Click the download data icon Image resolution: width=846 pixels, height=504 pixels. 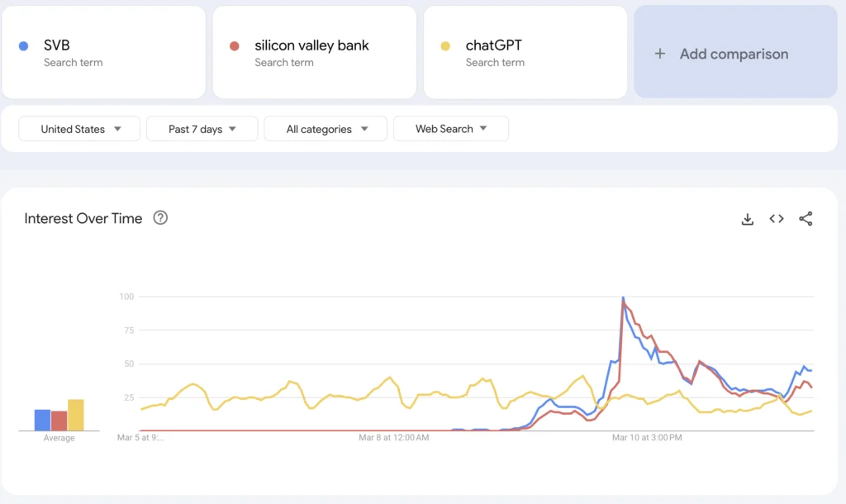click(x=748, y=219)
